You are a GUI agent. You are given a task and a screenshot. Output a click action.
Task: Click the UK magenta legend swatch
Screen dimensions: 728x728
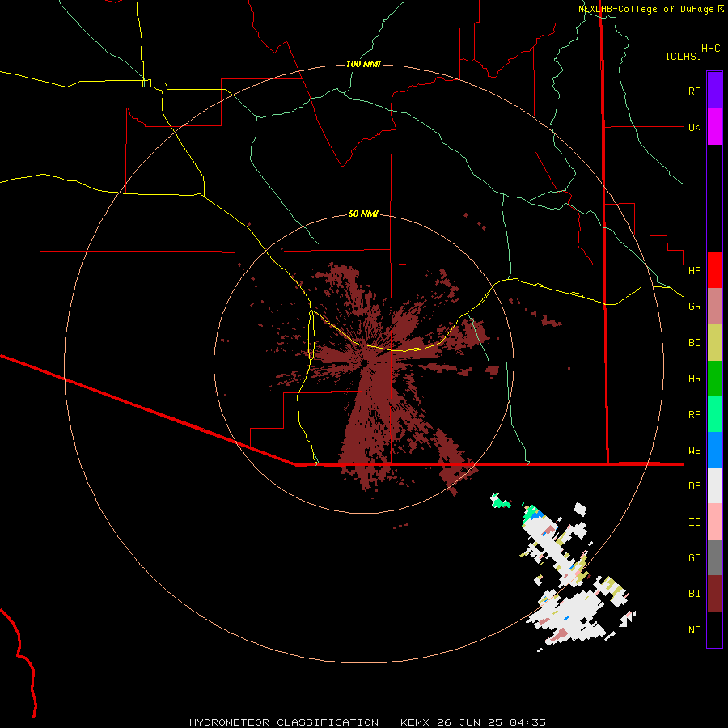[714, 127]
